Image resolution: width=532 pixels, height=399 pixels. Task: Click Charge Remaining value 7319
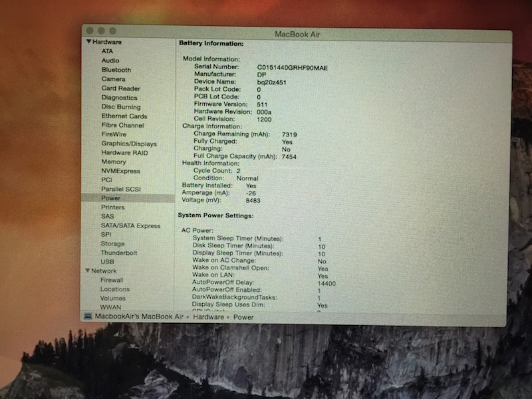click(x=289, y=135)
